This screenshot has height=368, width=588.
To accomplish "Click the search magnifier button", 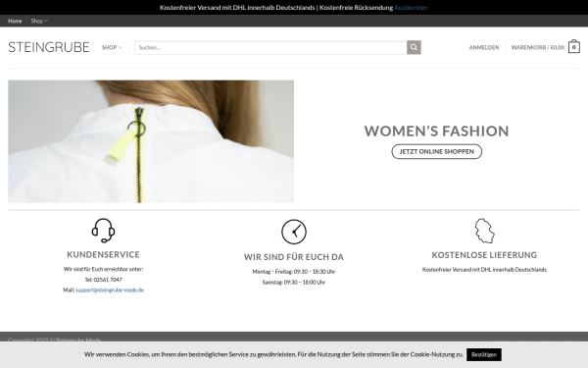I will [414, 47].
